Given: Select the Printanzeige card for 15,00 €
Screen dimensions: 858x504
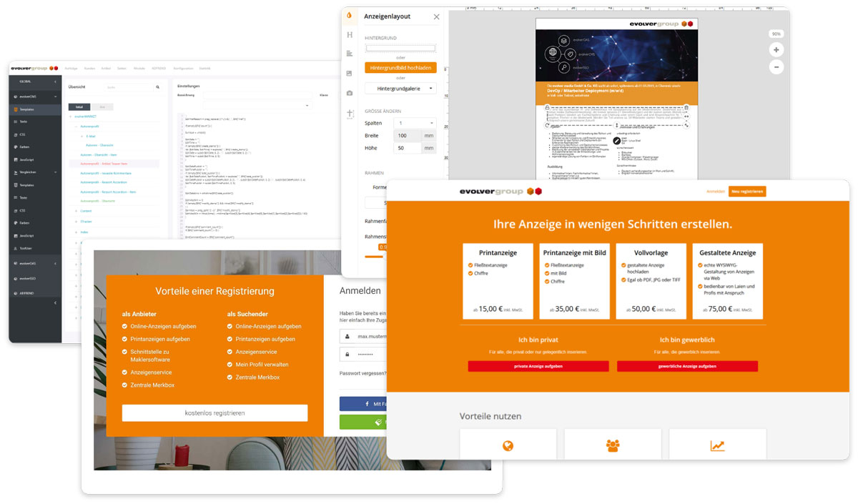Looking at the screenshot, I should [498, 281].
